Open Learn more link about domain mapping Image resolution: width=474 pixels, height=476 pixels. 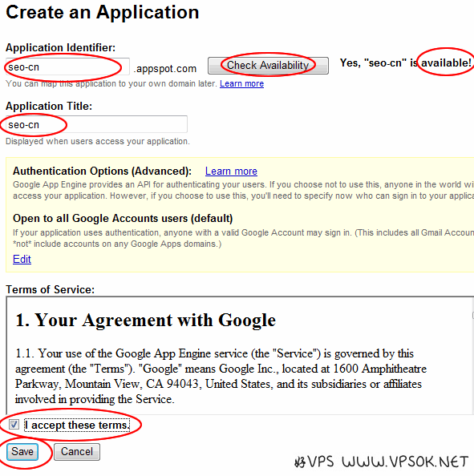click(x=241, y=83)
